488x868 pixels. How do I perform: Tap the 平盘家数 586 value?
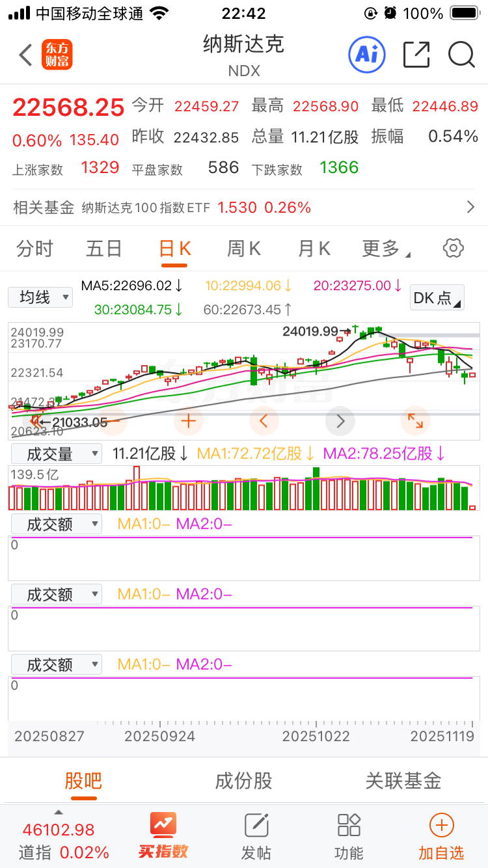point(223,168)
